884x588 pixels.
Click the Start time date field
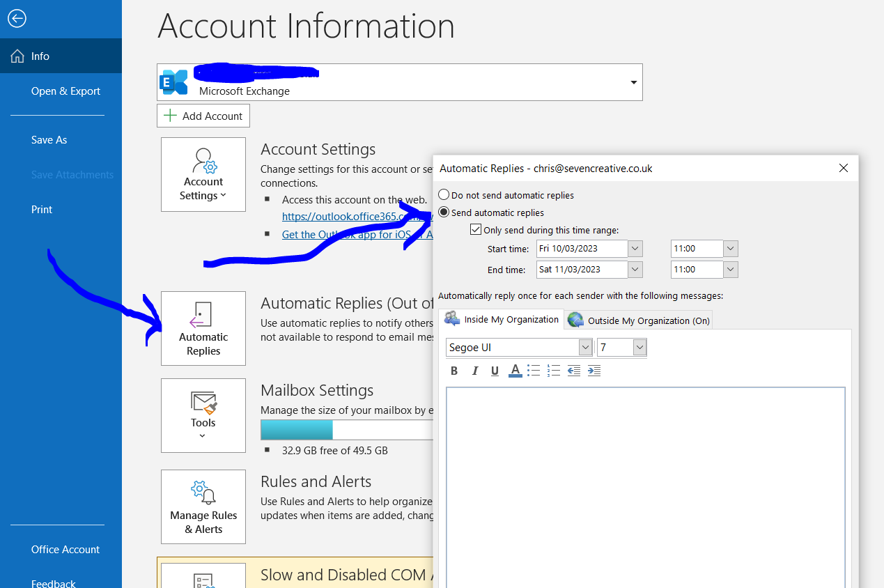(582, 249)
